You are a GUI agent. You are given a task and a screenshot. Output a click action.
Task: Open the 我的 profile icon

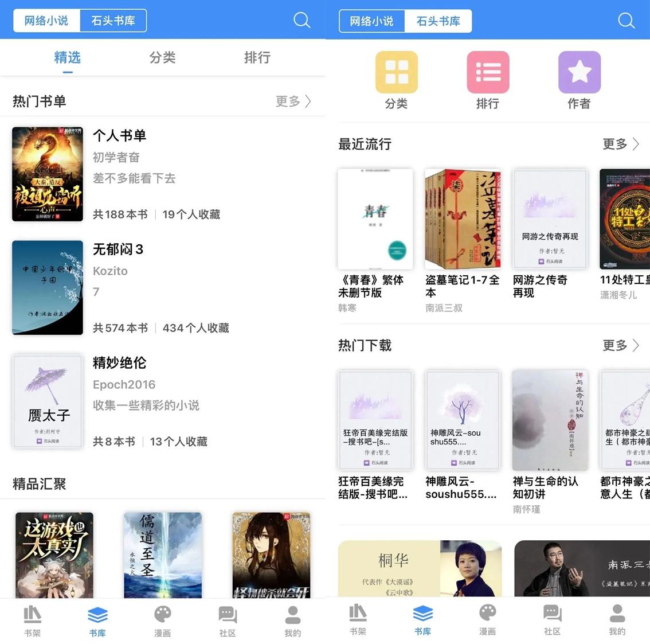click(x=292, y=619)
